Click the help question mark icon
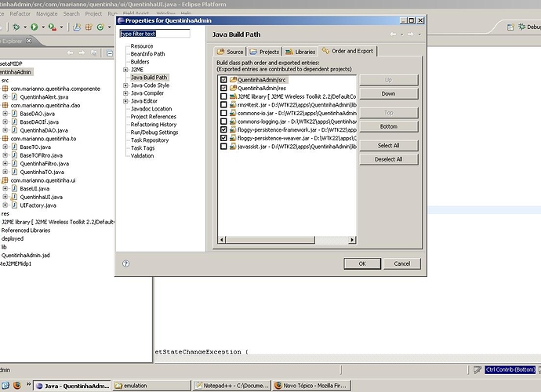Screen dimensions: 541x392 [126, 263]
